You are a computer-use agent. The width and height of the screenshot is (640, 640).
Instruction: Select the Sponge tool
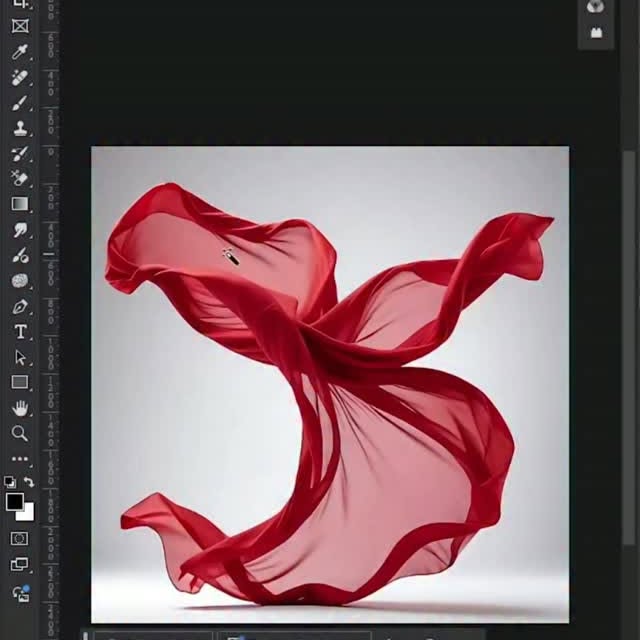click(20, 281)
